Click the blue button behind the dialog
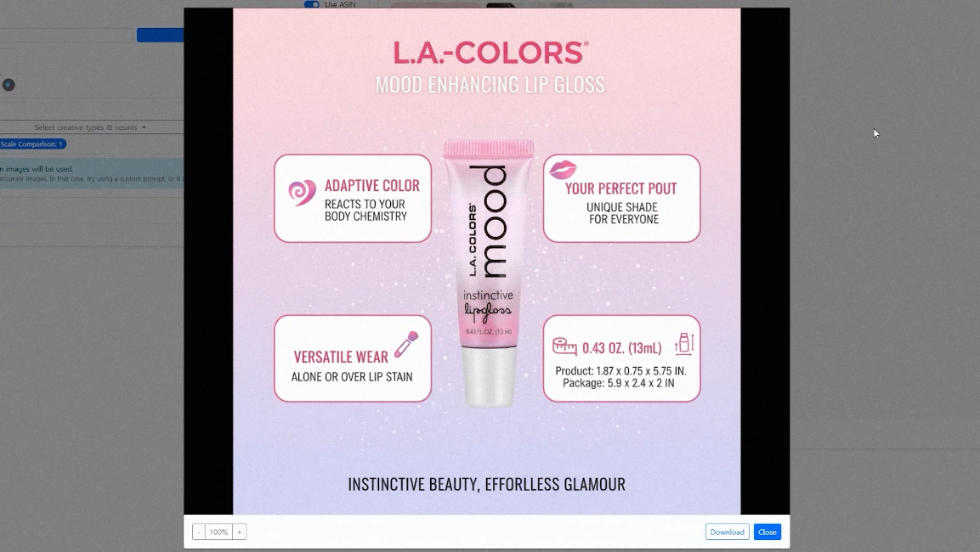The image size is (980, 552). (160, 35)
